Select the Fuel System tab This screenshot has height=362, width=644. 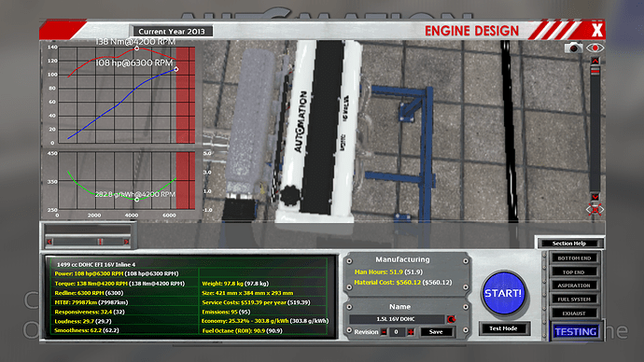pyautogui.click(x=574, y=299)
